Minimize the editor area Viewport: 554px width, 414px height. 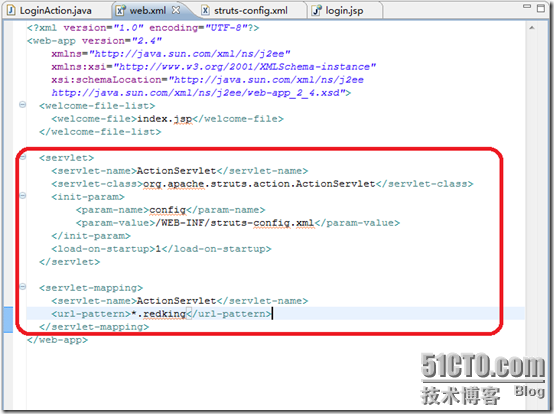point(527,6)
